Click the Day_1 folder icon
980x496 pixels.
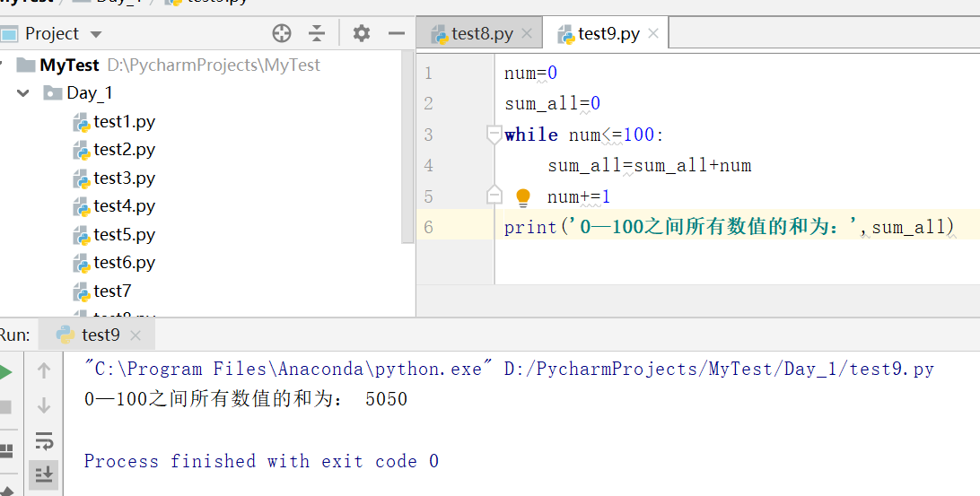[x=52, y=93]
